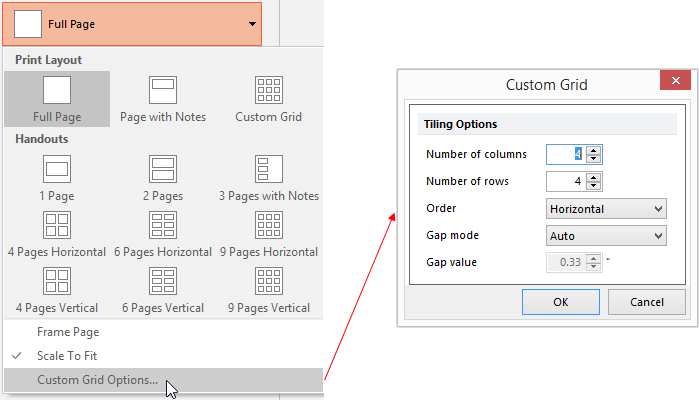Choose 6 Pages Vertical handout

(162, 281)
